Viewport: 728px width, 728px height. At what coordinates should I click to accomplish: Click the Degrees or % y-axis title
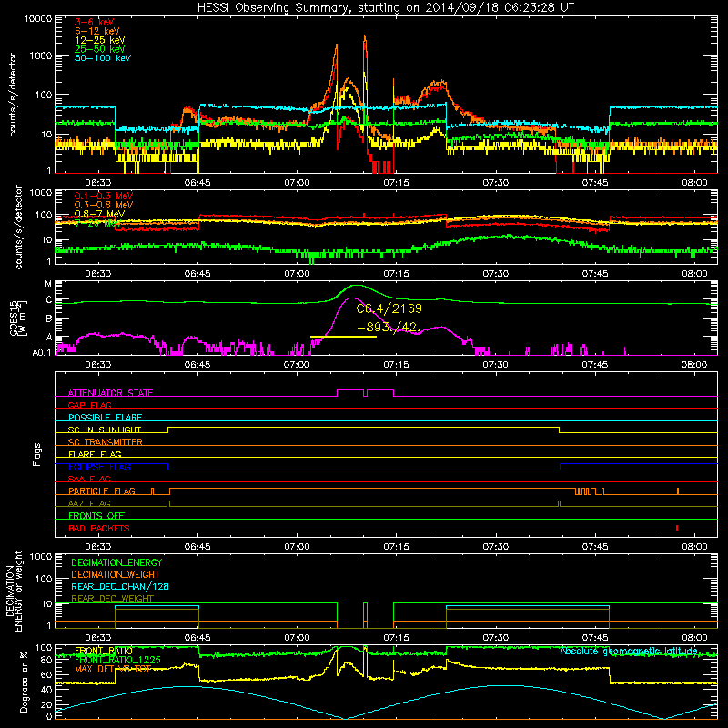pyautogui.click(x=24, y=682)
